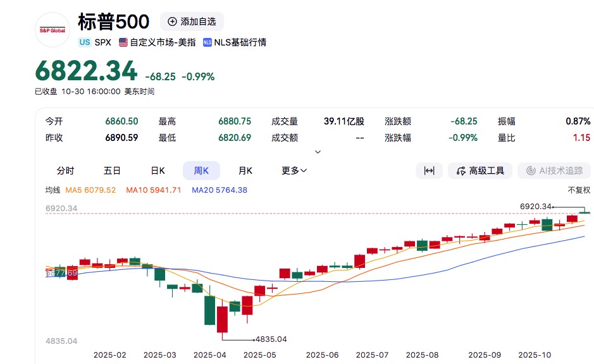Viewport: 594px width, 364px height.
Task: Click the current price 6822.34
Action: 86,71
